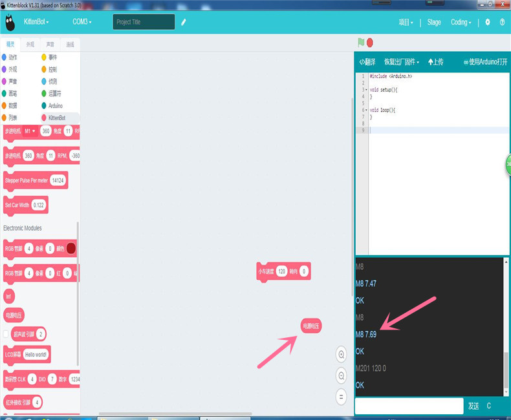Screen dimensions: 511x420
Task: Switch to the 外观 tab
Action: coord(30,45)
